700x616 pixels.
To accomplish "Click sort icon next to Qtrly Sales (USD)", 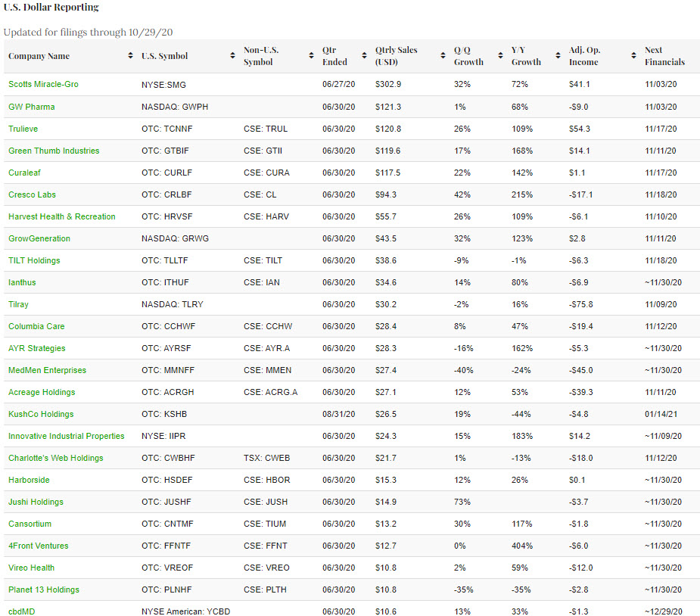I will [x=443, y=56].
